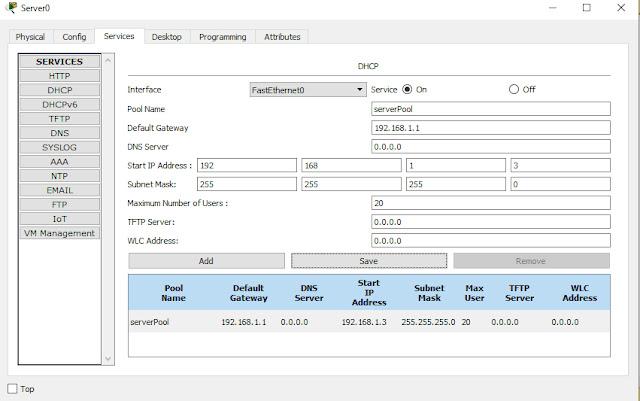Minimize the Server0 window
This screenshot has width=640, height=401.
(553, 8)
